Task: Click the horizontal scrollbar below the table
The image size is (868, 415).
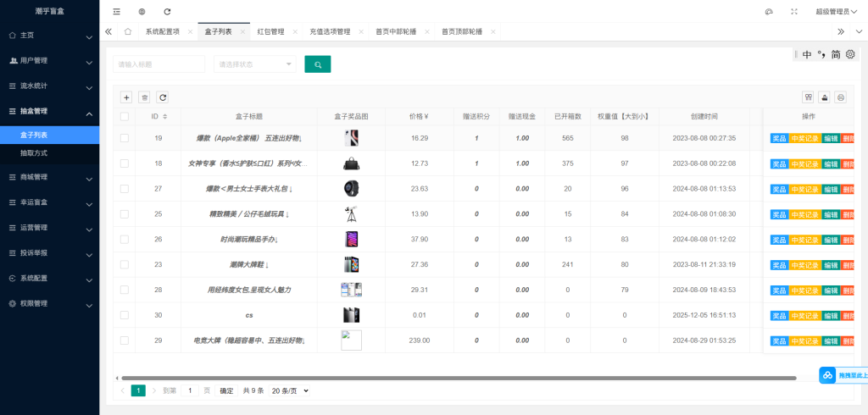Action: pos(458,378)
